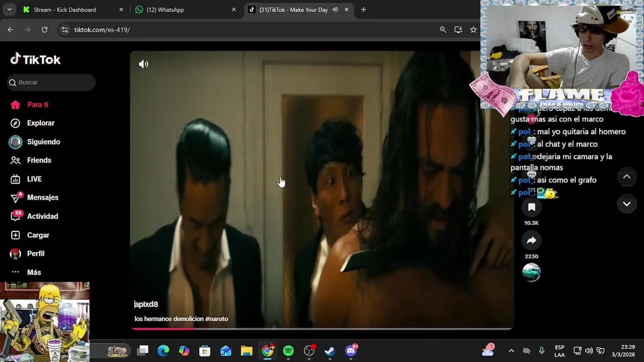The height and width of the screenshot is (362, 644).
Task: Open Microsoft Store from taskbar
Action: [205, 351]
